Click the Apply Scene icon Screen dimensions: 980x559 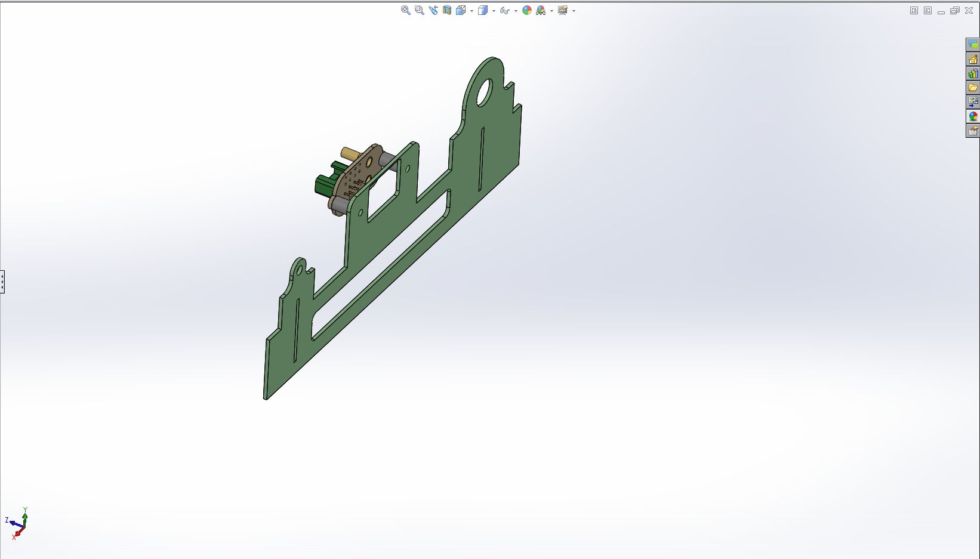[541, 10]
